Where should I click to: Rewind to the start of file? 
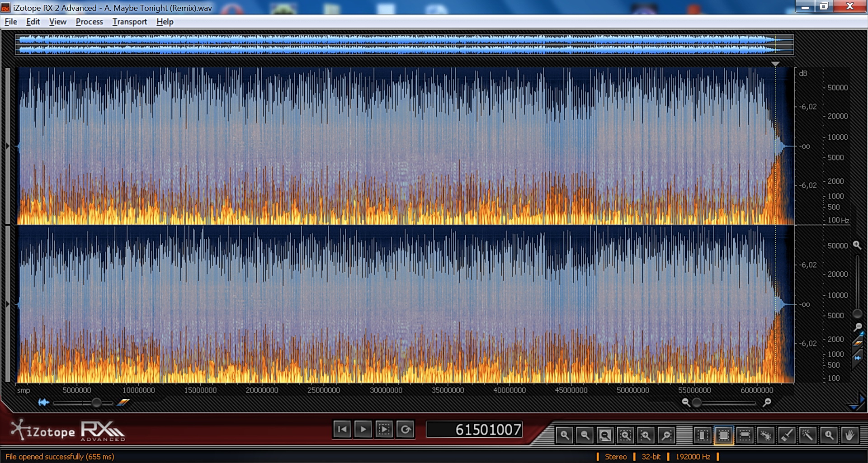click(342, 429)
